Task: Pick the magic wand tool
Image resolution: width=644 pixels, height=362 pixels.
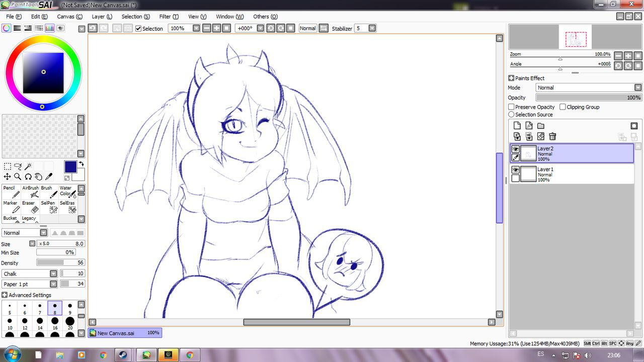Action: point(28,166)
